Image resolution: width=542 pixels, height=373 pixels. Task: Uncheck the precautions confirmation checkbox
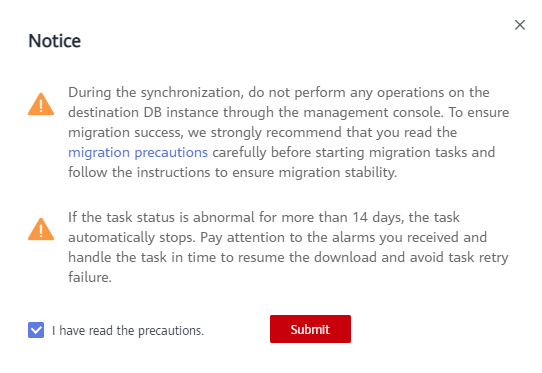tap(36, 330)
